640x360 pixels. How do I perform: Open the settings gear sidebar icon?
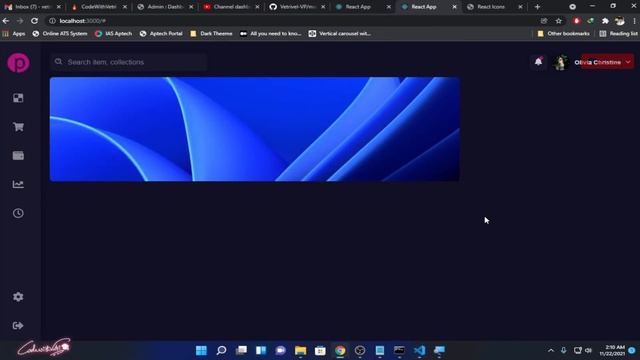(x=18, y=297)
